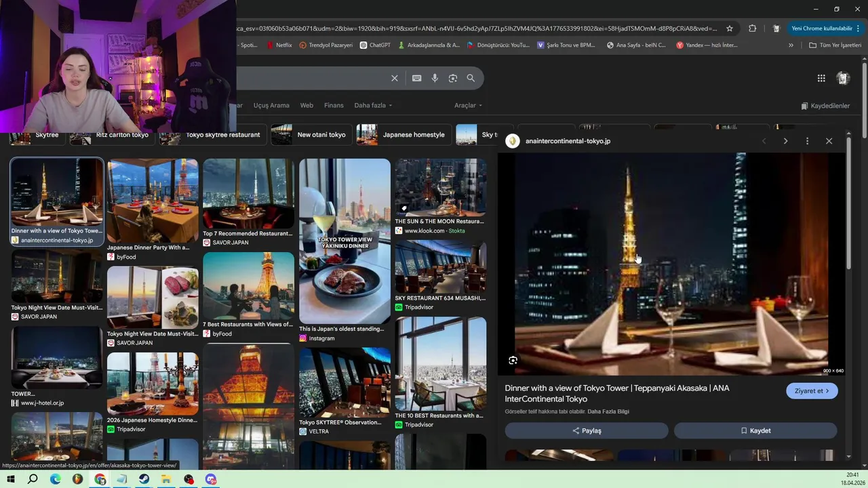Open anaintercontinental-tokyo.jp source header link
The image size is (868, 488).
pyautogui.click(x=568, y=141)
